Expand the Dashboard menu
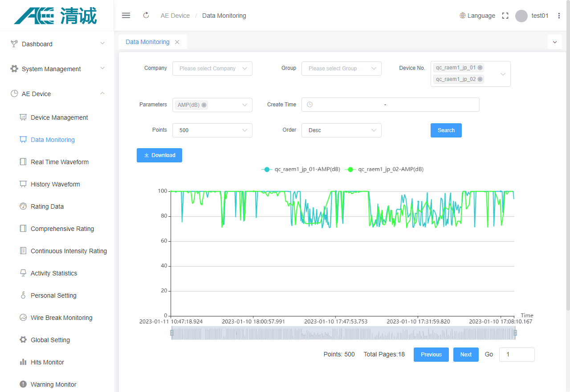This screenshot has height=392, width=570. [57, 44]
